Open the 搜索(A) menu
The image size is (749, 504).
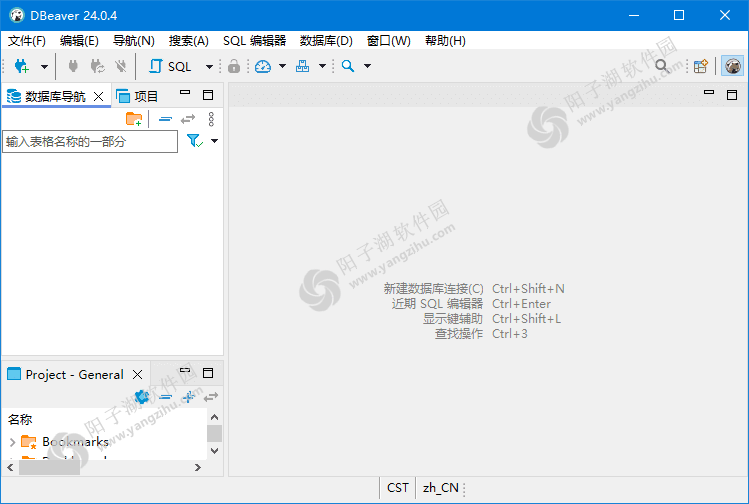tap(189, 41)
